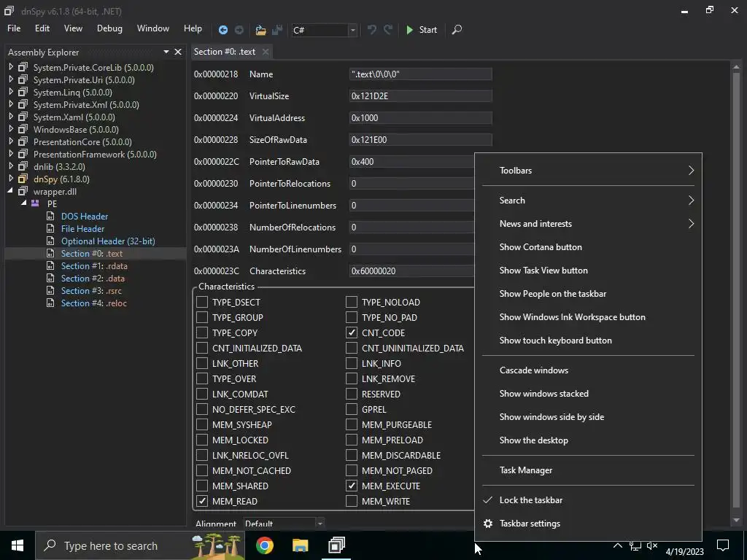Select Cascade windows from context menu
747x560 pixels.
(588, 370)
